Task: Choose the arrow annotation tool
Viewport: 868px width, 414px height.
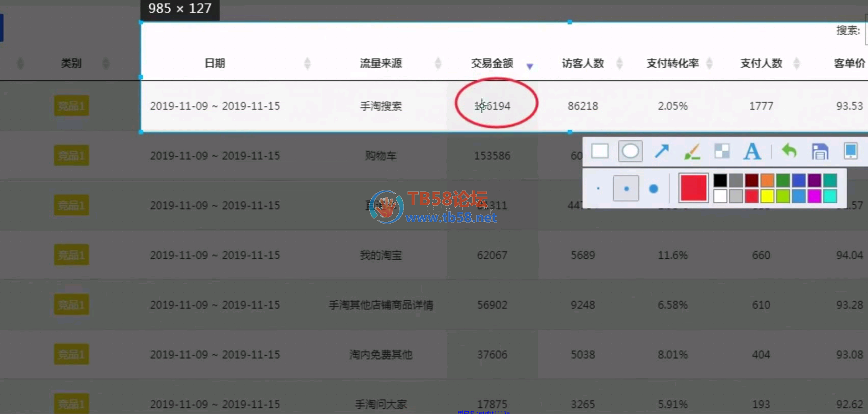Action: point(661,151)
